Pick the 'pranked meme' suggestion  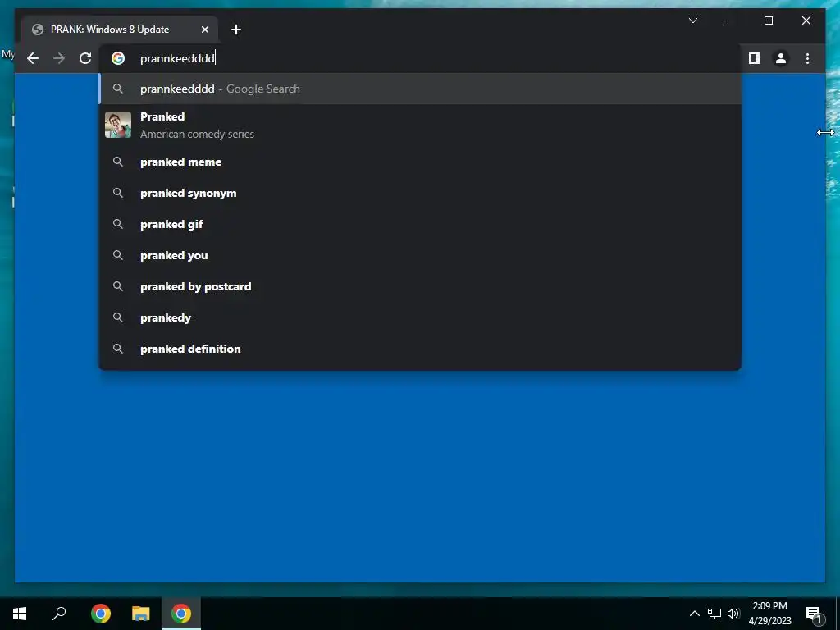pyautogui.click(x=420, y=162)
